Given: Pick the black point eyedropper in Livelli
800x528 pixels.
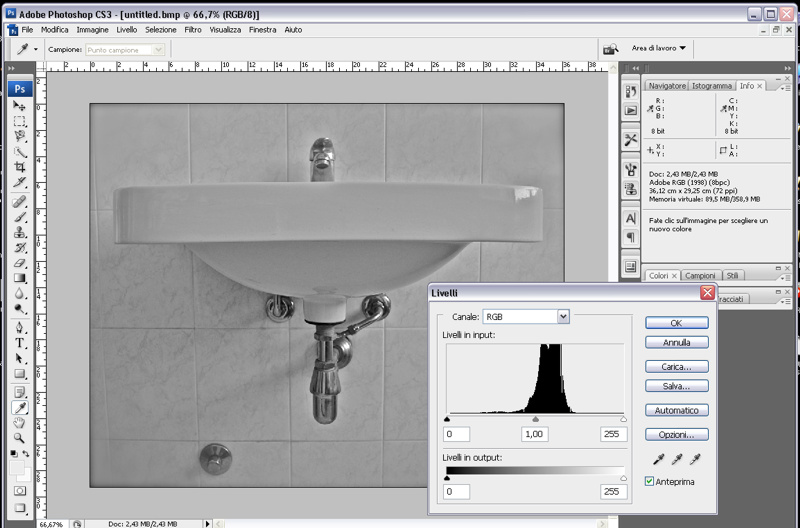Looking at the screenshot, I should pos(656,459).
